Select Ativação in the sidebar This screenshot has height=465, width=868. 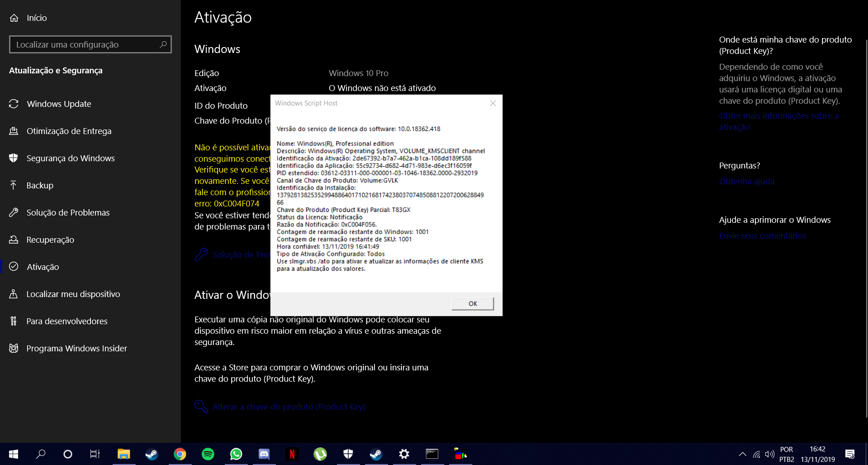[x=90, y=267]
